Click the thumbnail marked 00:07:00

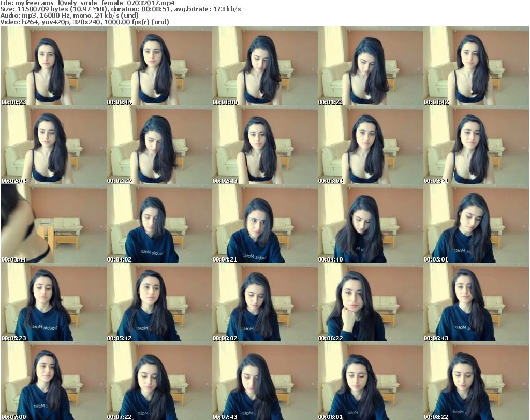pos(54,381)
